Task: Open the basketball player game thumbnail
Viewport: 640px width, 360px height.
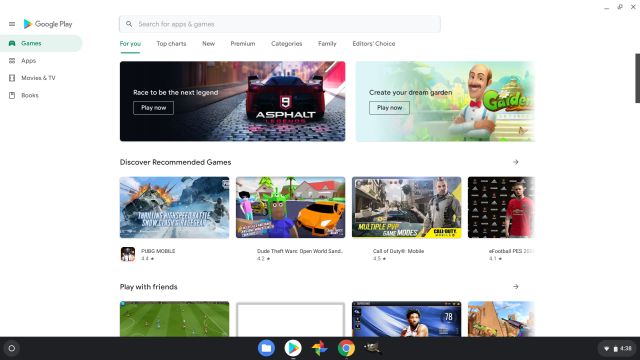Action: click(x=407, y=319)
